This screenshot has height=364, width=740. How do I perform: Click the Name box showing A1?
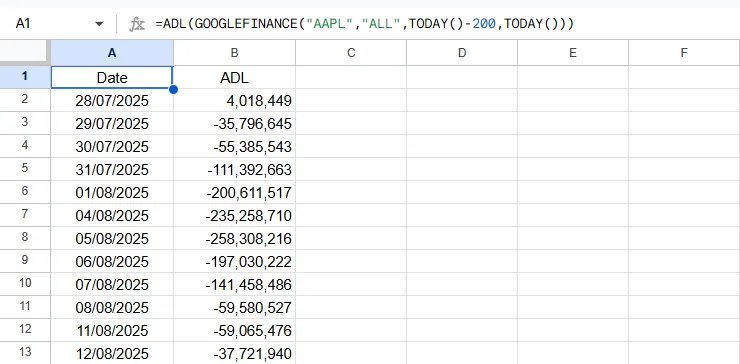23,24
